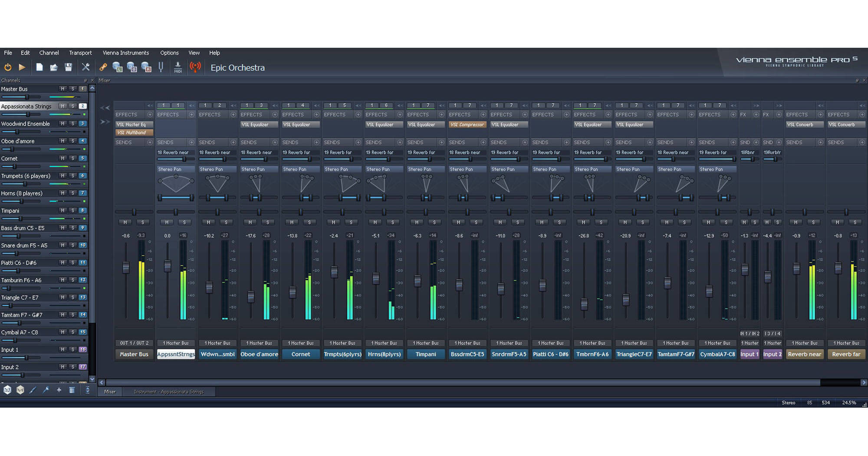Click the collapse-expand arrows icon beside trash
This screenshot has width=868, height=456.
coord(87,390)
